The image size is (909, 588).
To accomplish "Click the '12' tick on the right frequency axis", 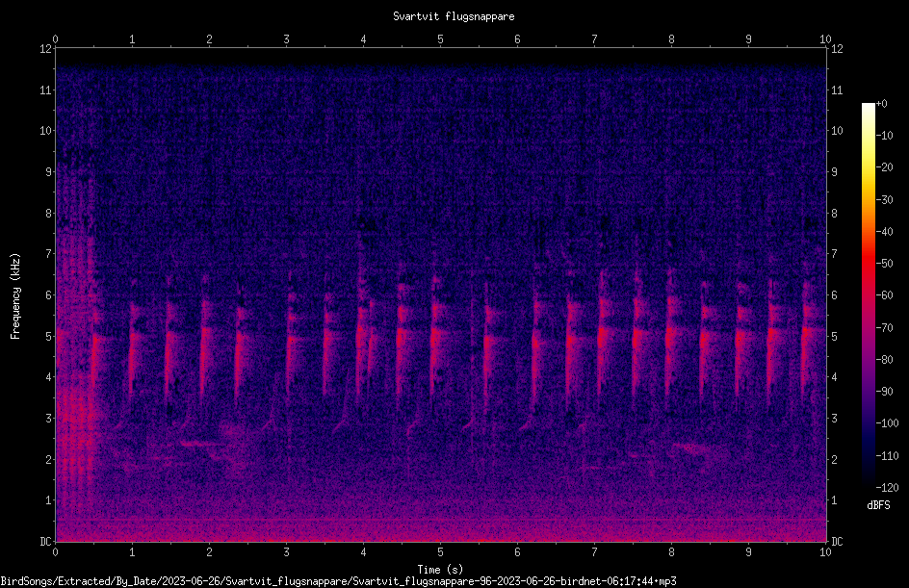I will click(x=837, y=49).
